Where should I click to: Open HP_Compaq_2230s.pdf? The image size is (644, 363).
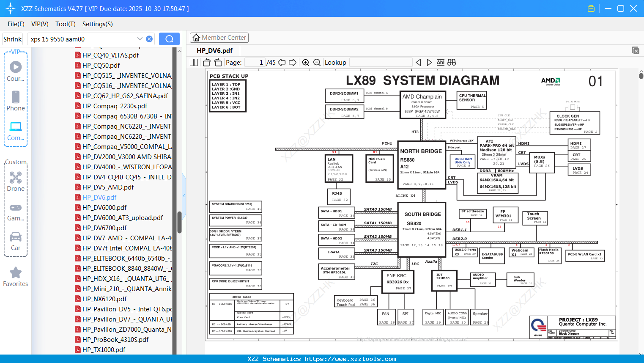click(115, 106)
